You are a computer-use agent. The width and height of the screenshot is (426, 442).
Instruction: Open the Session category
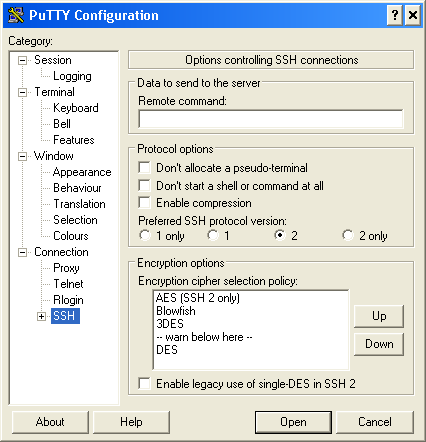coord(53,60)
